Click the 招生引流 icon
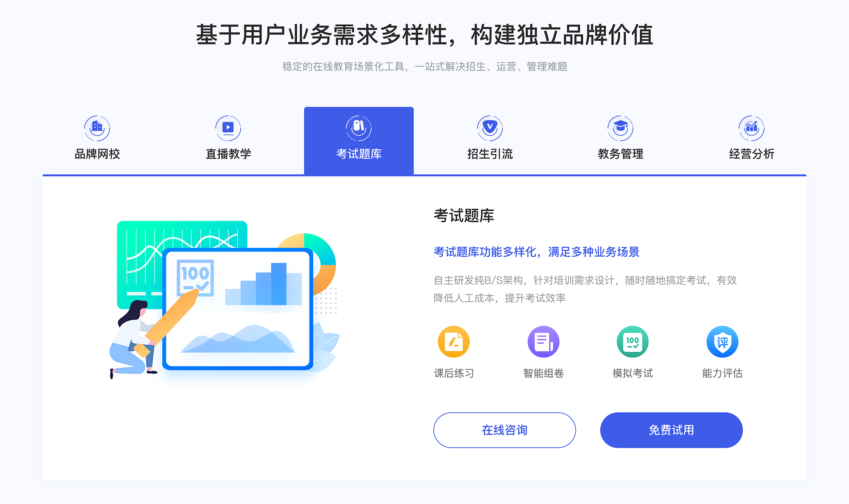849x504 pixels. coord(486,126)
